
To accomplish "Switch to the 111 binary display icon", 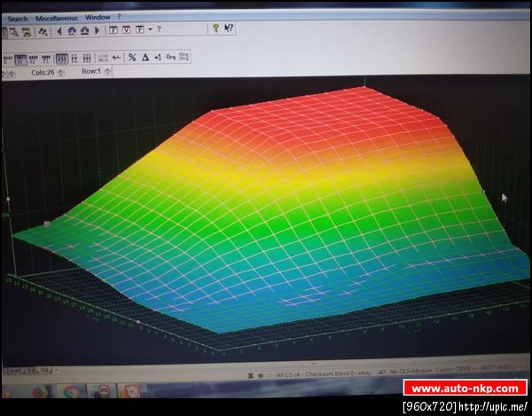I will tap(87, 58).
